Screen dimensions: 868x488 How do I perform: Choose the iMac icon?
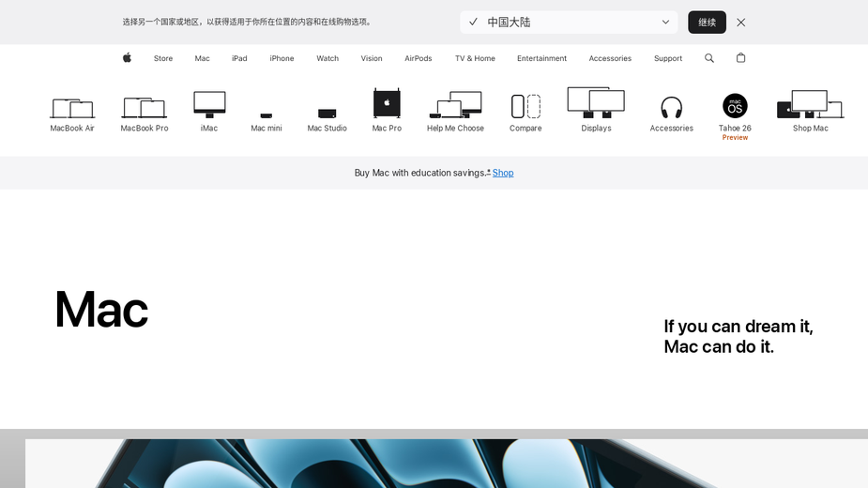209,105
